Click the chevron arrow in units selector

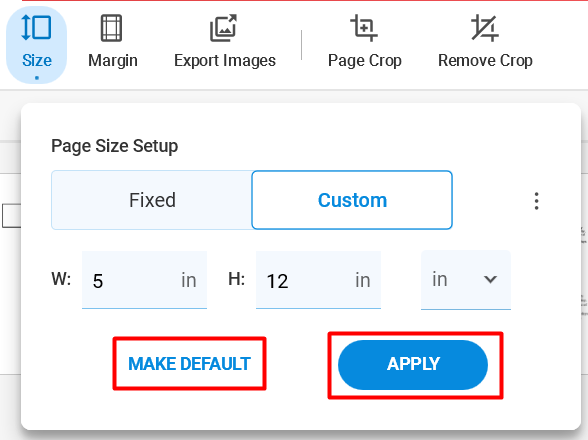coord(490,279)
